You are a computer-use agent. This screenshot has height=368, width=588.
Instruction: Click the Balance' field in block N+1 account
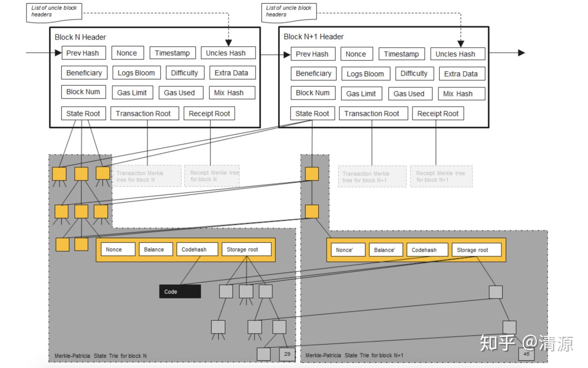pyautogui.click(x=385, y=250)
